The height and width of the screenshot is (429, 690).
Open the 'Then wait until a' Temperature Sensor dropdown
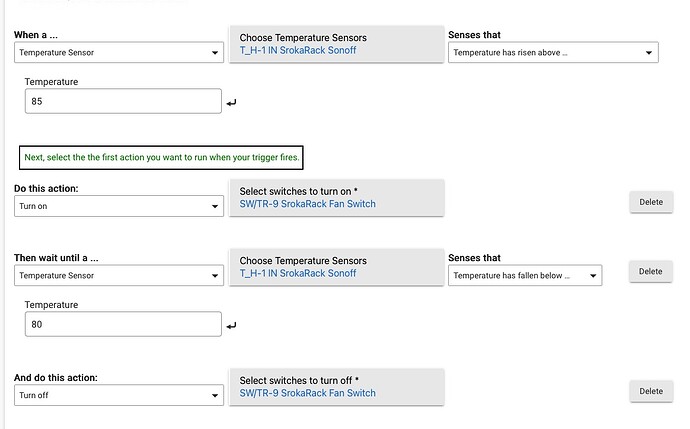119,275
